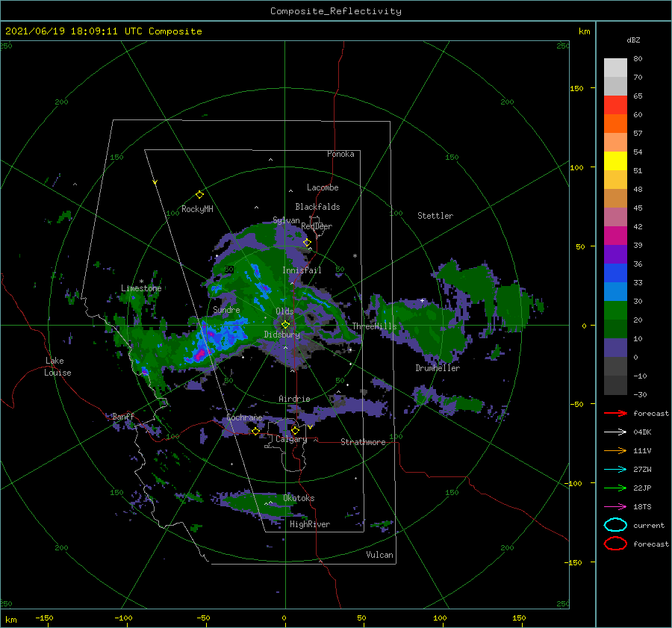Click the yellow diamond marker above Calgary
The height and width of the screenshot is (628, 672).
[x=295, y=430]
